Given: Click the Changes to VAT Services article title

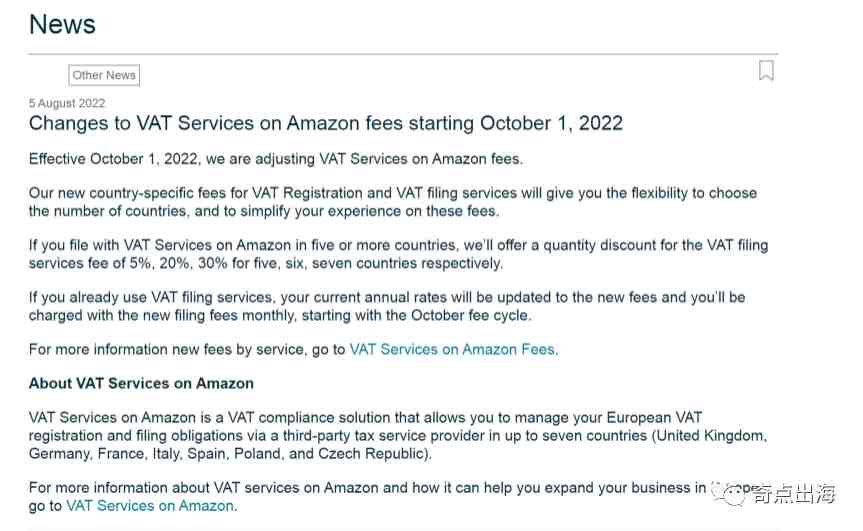Looking at the screenshot, I should click(x=326, y=123).
